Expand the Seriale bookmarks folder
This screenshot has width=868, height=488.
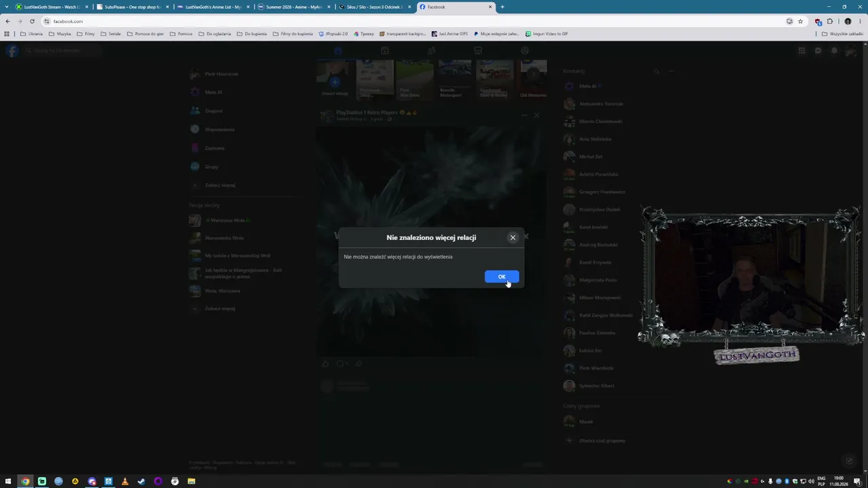click(111, 34)
